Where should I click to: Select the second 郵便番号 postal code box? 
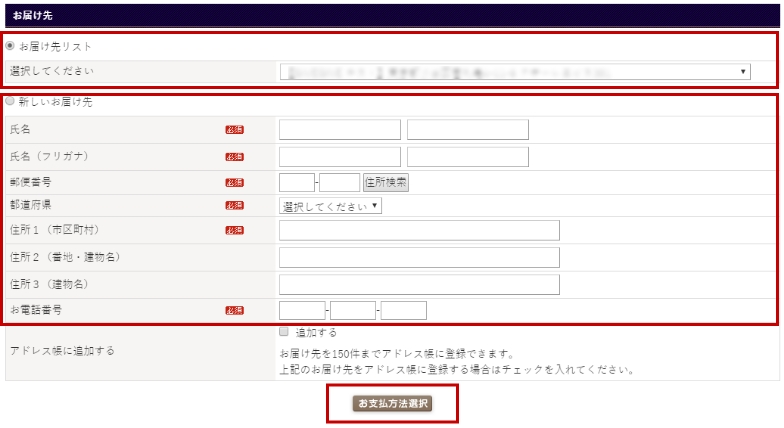[x=340, y=182]
